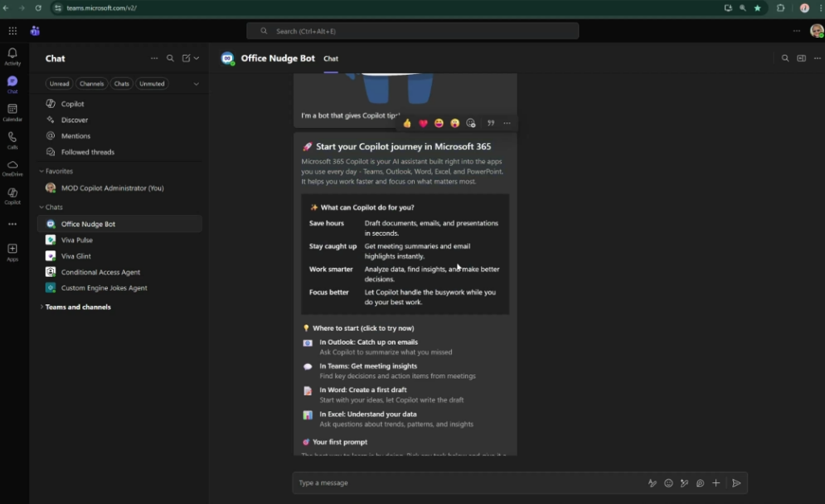Select the Chat tab in header
The height and width of the screenshot is (504, 825).
point(330,59)
